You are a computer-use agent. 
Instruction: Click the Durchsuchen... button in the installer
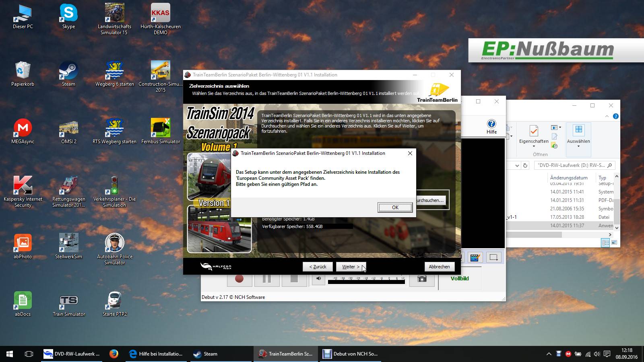(431, 200)
